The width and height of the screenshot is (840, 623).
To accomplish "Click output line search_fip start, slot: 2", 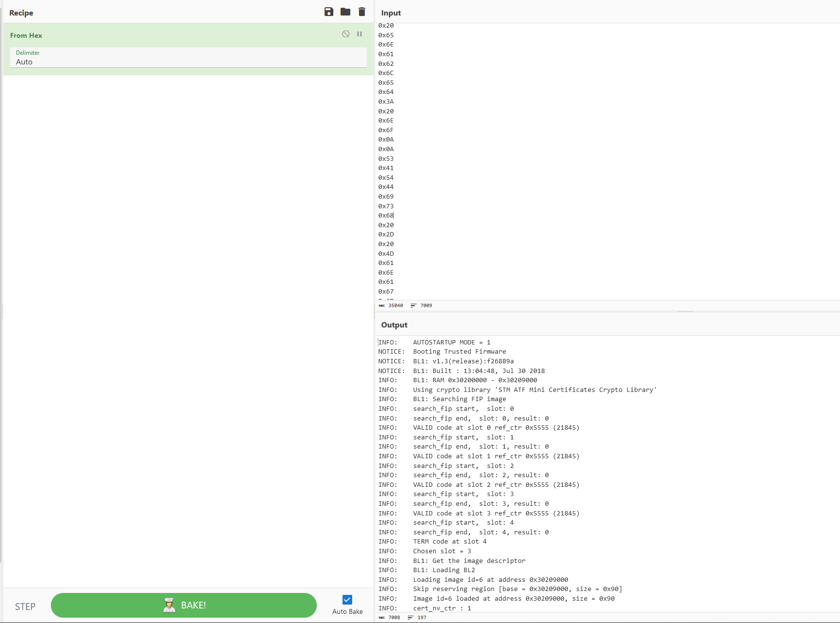I will point(446,466).
